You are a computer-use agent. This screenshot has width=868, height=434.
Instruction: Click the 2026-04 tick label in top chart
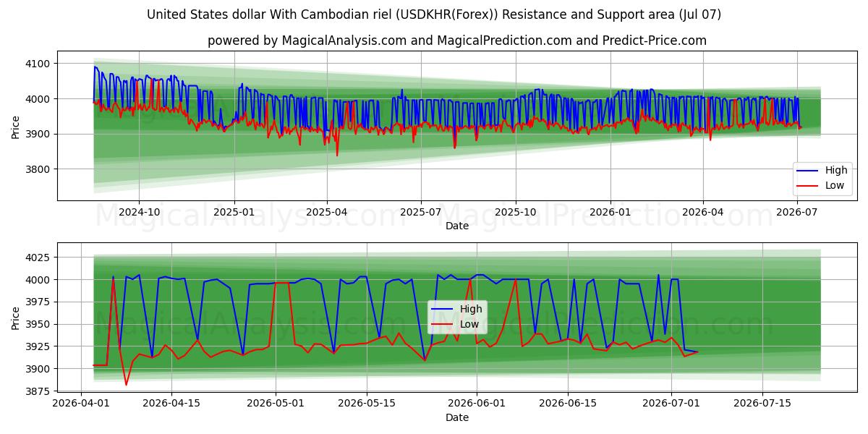click(703, 213)
